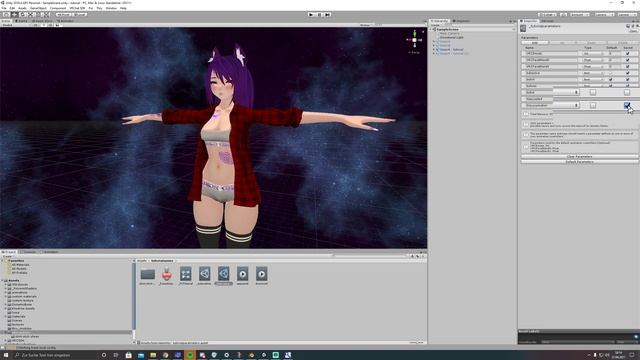Toggle Saved checkbox for VRCEmote parameter

tap(627, 53)
